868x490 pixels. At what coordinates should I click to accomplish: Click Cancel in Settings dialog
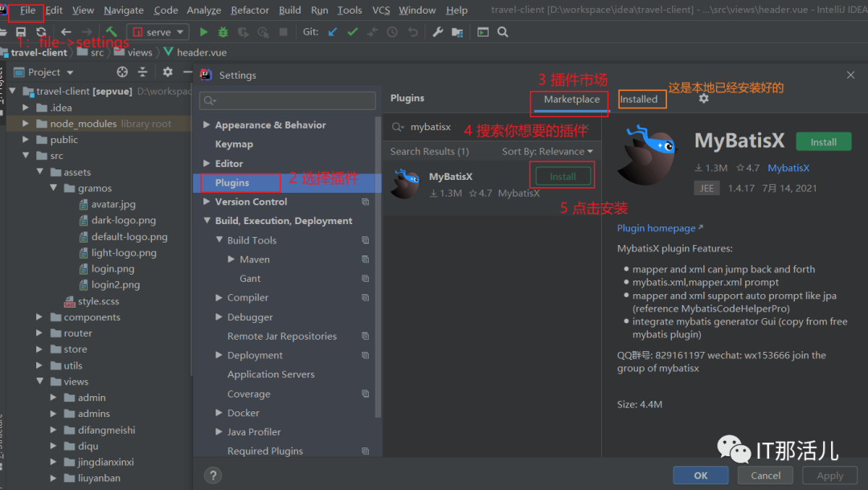(x=765, y=476)
